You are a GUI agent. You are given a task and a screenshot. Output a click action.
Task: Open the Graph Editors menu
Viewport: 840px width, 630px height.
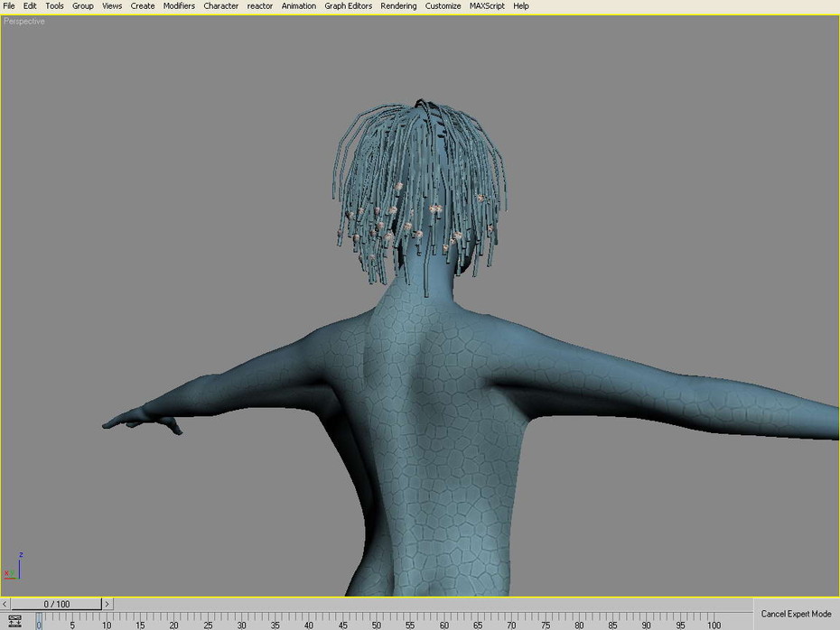tap(349, 6)
